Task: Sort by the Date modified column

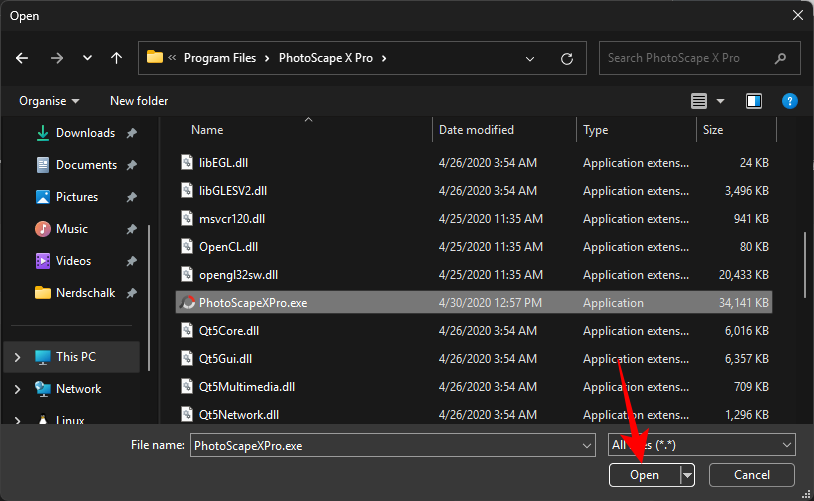Action: coord(476,130)
